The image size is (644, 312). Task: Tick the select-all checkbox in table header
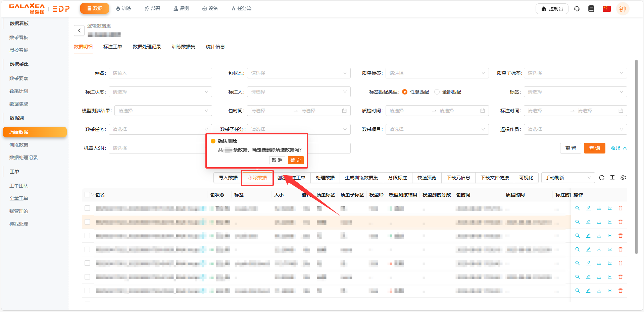(x=87, y=195)
